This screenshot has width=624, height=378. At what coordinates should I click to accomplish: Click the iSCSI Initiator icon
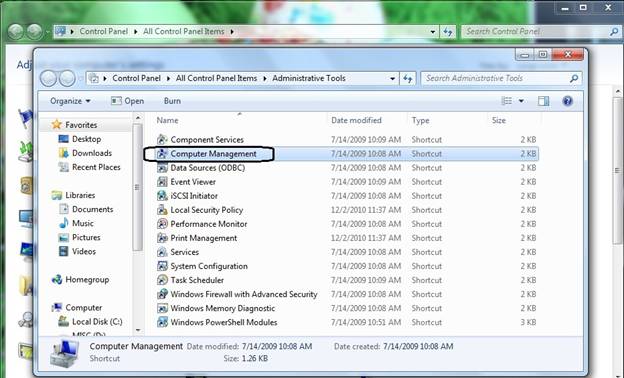pyautogui.click(x=162, y=196)
